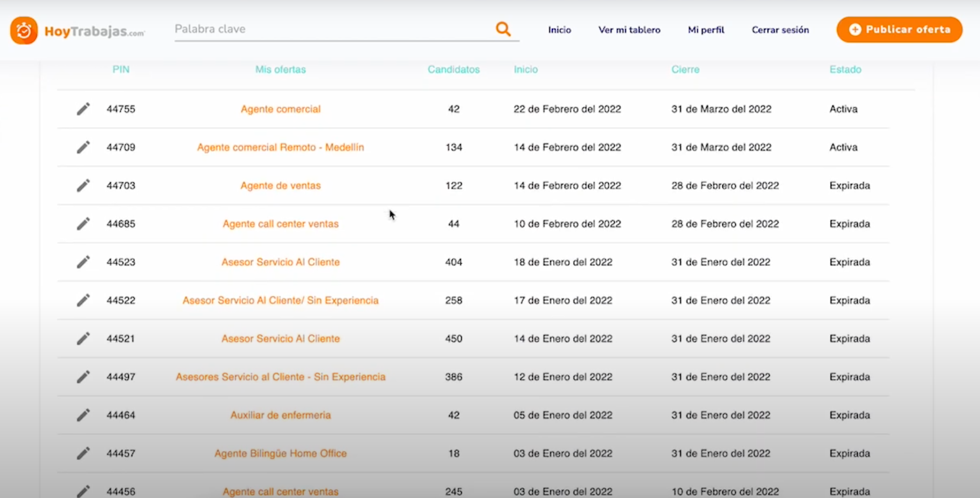Image resolution: width=980 pixels, height=498 pixels.
Task: Open Agente call center ventas offer 44685
Action: tap(280, 224)
